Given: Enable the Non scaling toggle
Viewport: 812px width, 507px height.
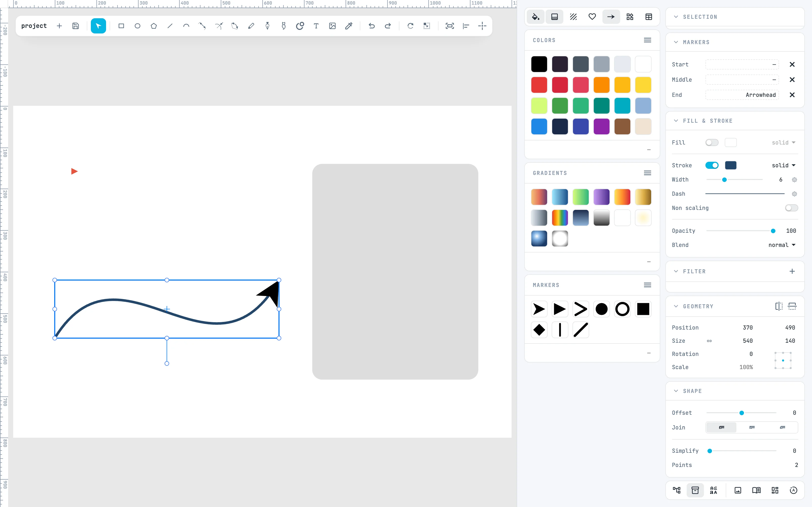Looking at the screenshot, I should 791,208.
